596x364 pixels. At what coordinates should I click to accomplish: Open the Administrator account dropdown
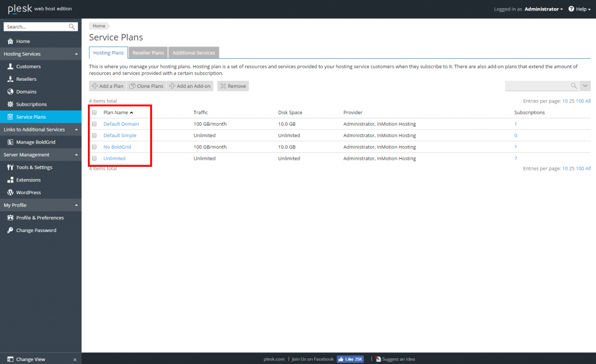544,9
